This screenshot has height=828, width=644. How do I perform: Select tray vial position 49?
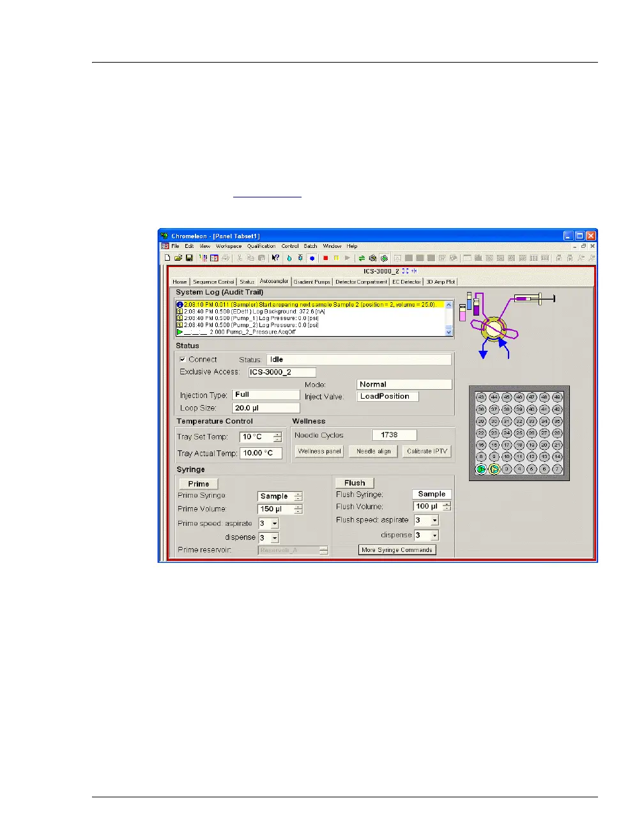(557, 397)
